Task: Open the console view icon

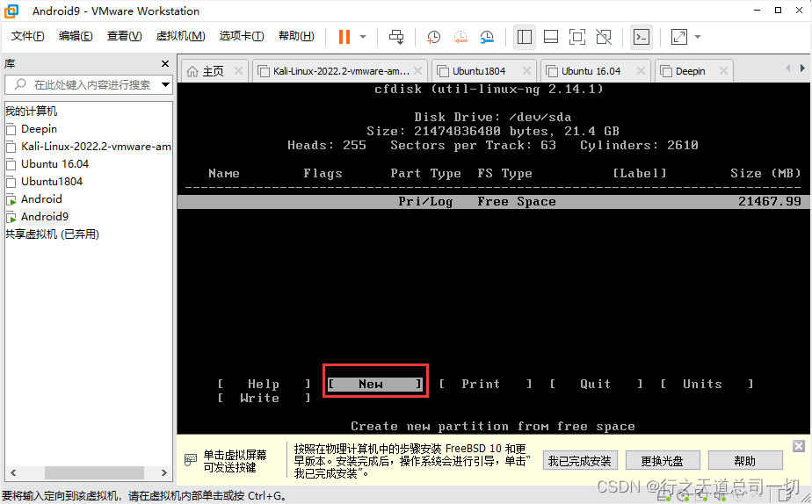Action: (642, 37)
